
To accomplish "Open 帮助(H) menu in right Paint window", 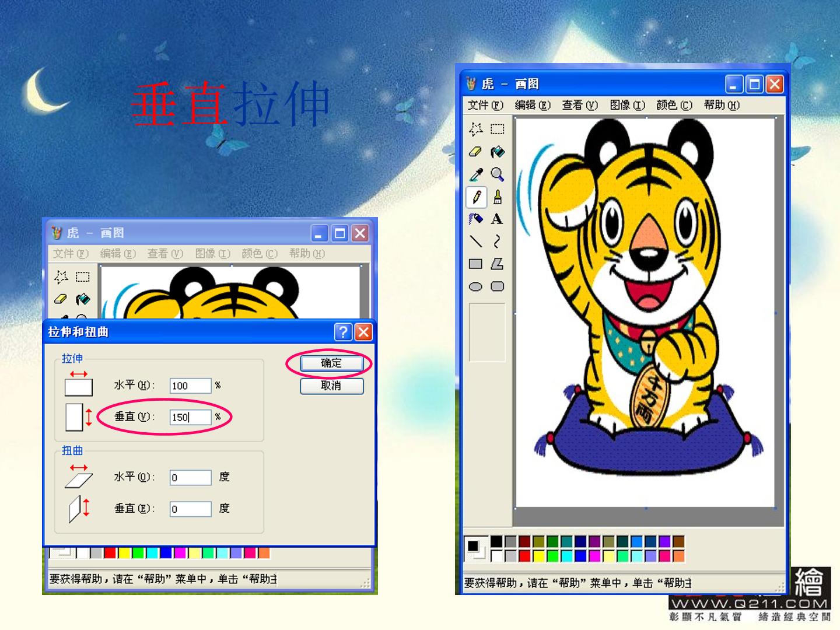I will click(x=722, y=105).
